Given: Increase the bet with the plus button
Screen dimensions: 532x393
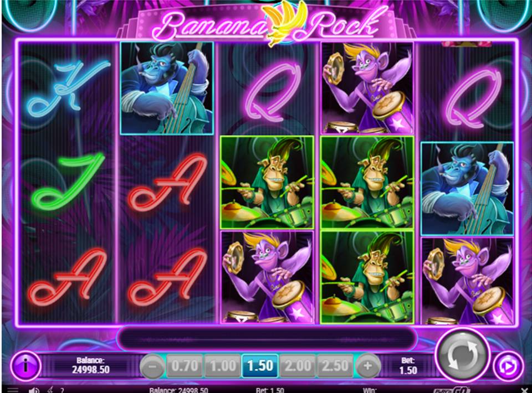Looking at the screenshot, I should pyautogui.click(x=368, y=365).
